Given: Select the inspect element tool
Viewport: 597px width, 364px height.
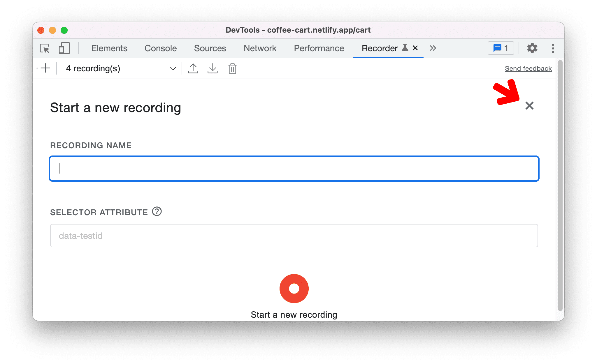Looking at the screenshot, I should (44, 48).
